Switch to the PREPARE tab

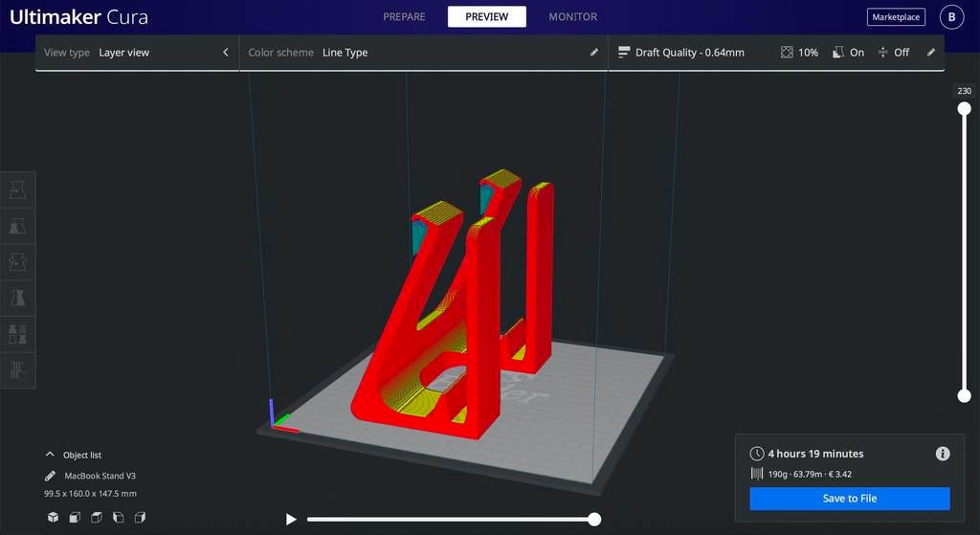pyautogui.click(x=404, y=17)
